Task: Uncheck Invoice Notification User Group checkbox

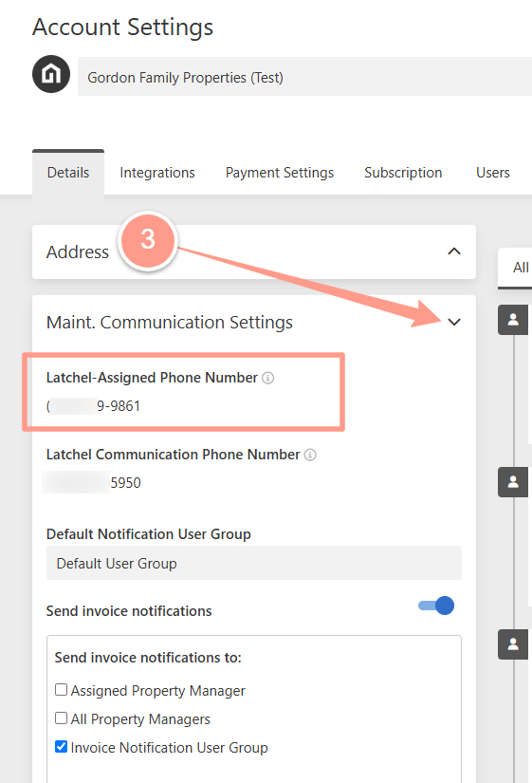Action: click(x=61, y=747)
